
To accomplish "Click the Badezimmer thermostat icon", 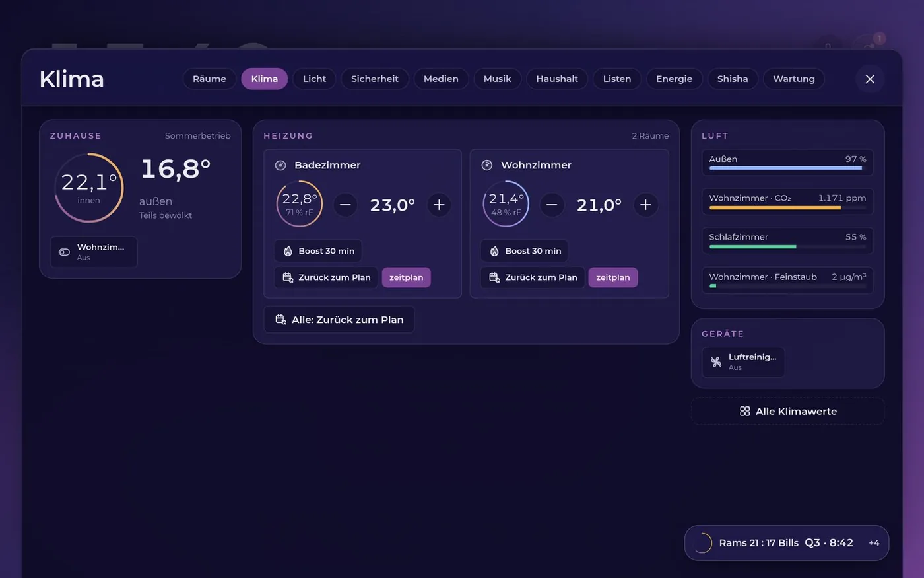I will [x=280, y=165].
